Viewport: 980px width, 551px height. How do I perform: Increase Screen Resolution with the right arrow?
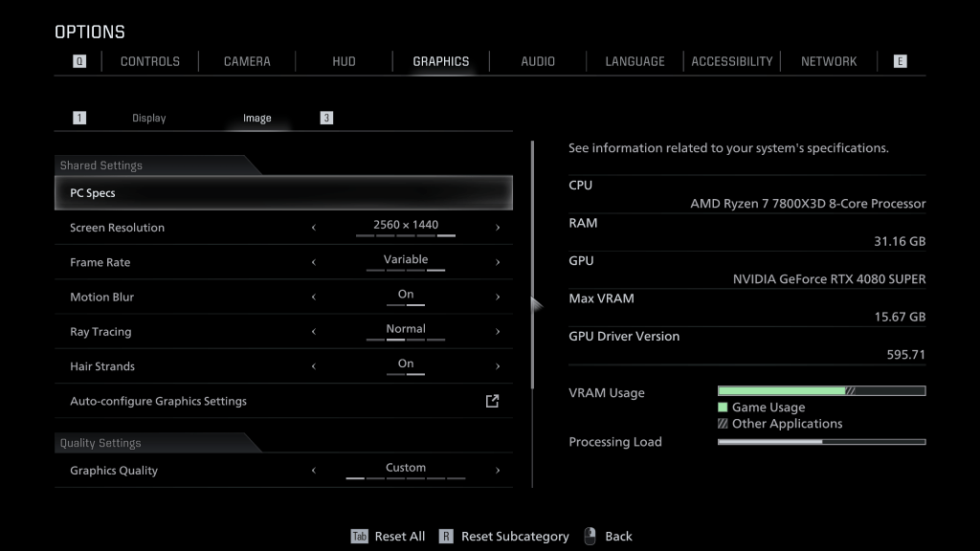(498, 228)
